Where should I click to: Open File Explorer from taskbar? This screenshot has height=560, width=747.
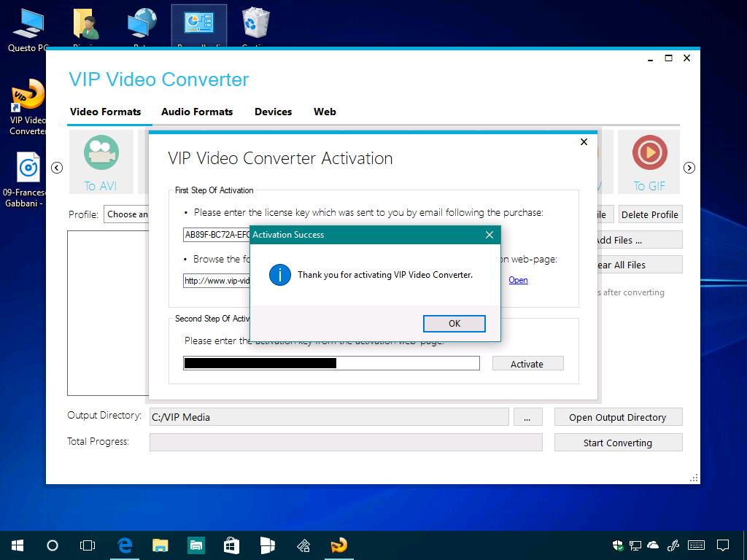(x=160, y=545)
